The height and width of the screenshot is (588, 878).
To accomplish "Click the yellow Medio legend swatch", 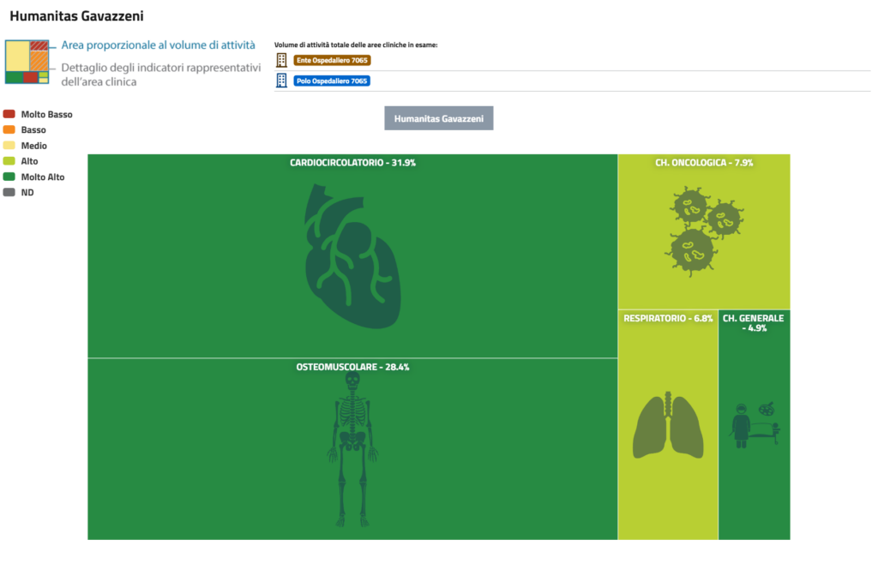I will [x=9, y=145].
